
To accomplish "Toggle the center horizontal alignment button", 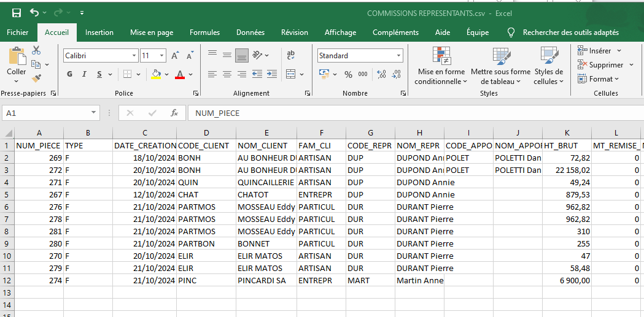I will tap(227, 74).
